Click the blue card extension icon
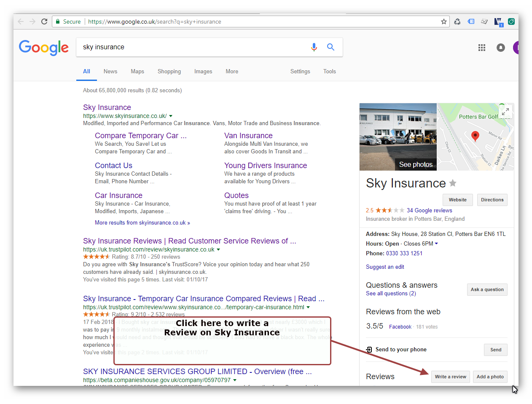Screen dimensions: 532x404 tap(471, 21)
